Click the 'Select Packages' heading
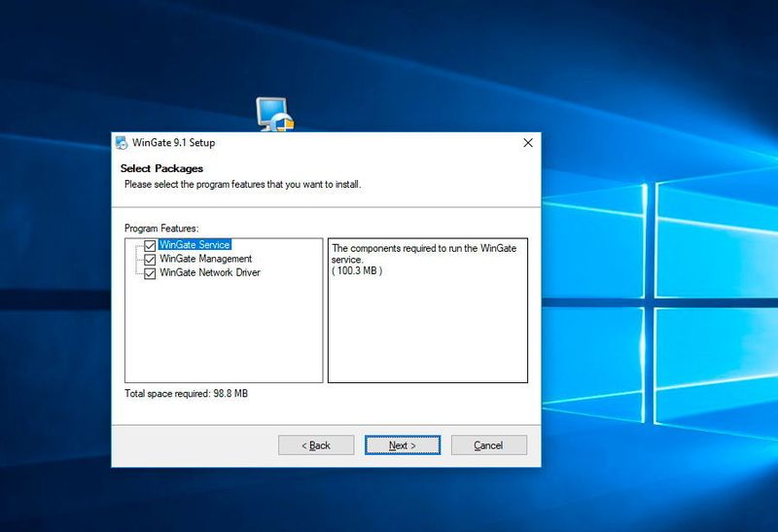The height and width of the screenshot is (532, 778). 161,168
